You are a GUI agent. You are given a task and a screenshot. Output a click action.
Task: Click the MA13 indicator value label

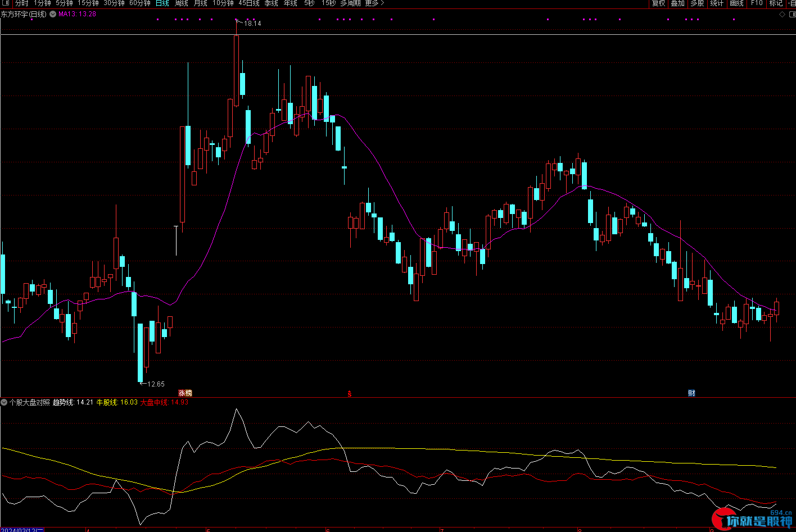(x=78, y=14)
